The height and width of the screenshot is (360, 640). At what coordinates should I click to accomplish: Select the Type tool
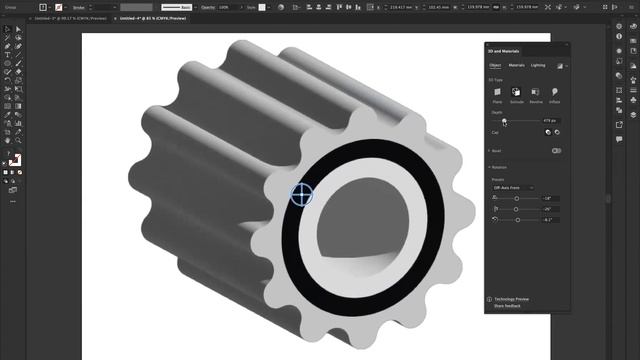pyautogui.click(x=7, y=55)
